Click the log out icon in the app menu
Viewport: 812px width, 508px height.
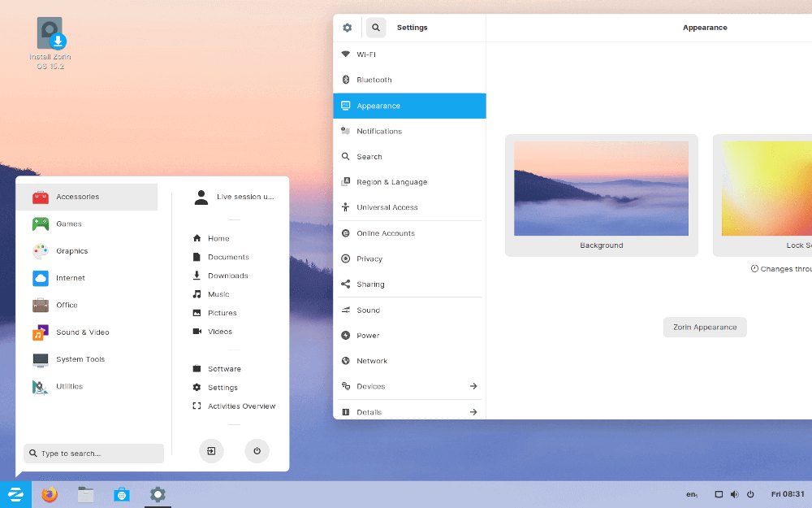211,450
